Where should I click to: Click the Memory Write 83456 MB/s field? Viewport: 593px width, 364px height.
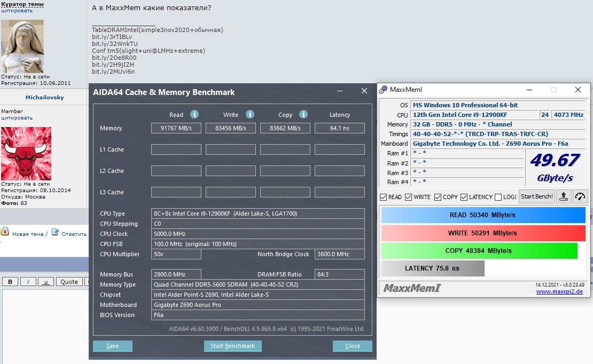click(x=231, y=128)
